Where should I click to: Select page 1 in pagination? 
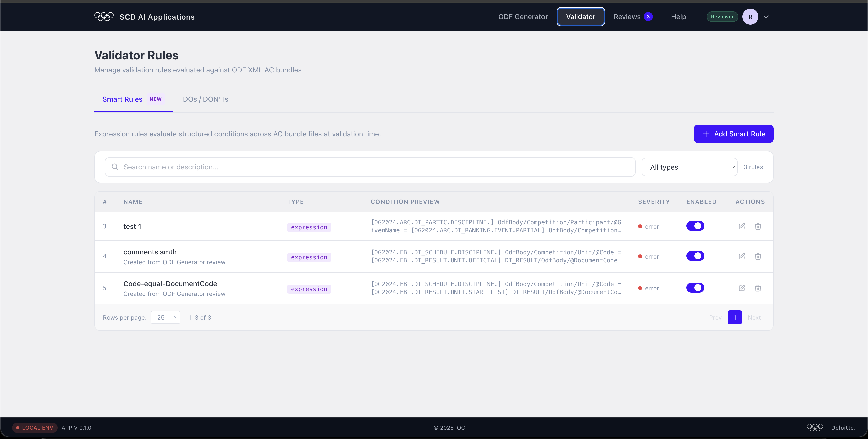click(735, 317)
